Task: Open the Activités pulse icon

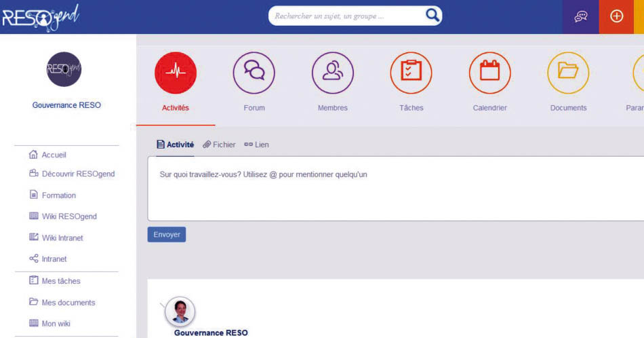Action: click(176, 73)
